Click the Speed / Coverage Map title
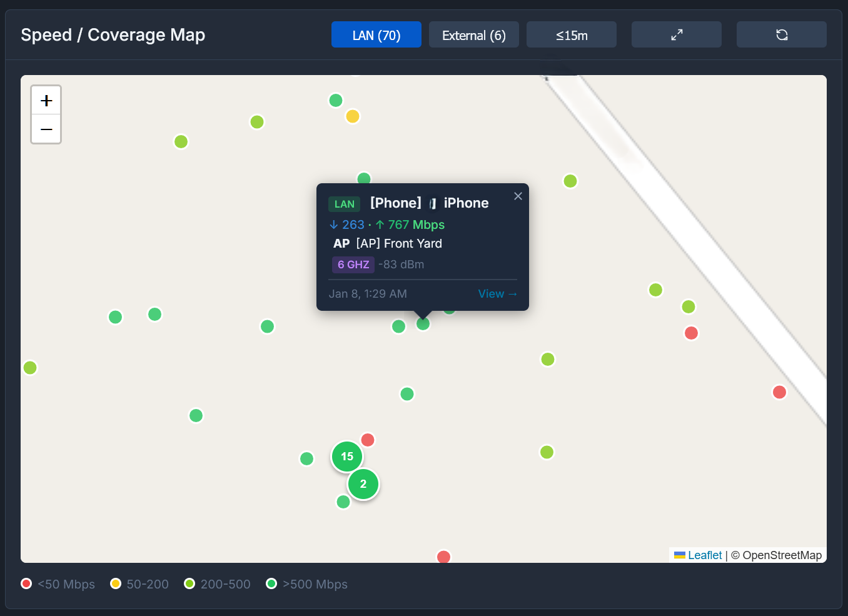Image resolution: width=848 pixels, height=616 pixels. tap(113, 35)
